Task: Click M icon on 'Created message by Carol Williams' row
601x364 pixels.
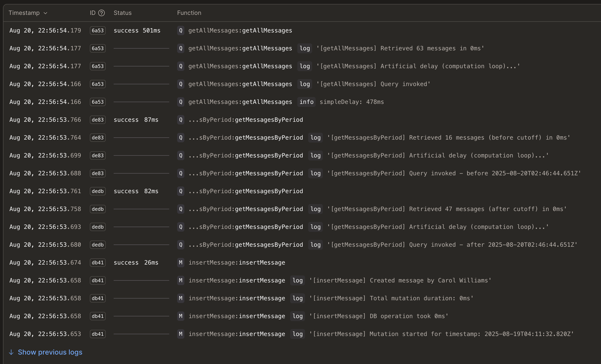Action: tap(181, 280)
